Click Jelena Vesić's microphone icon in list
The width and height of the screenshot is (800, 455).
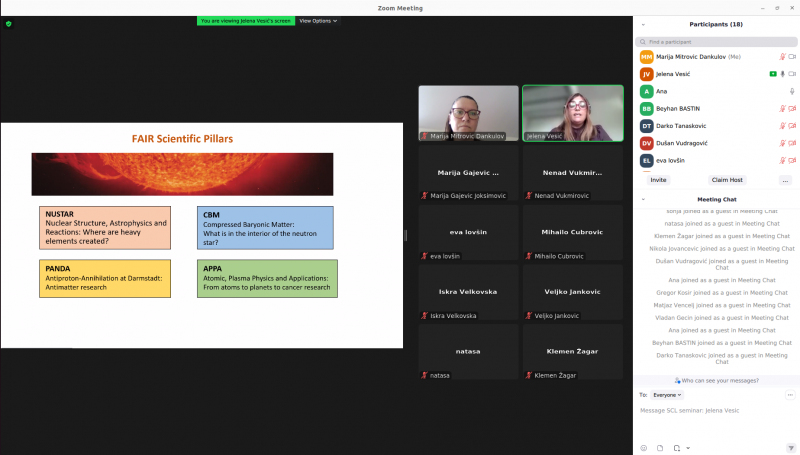[783, 74]
